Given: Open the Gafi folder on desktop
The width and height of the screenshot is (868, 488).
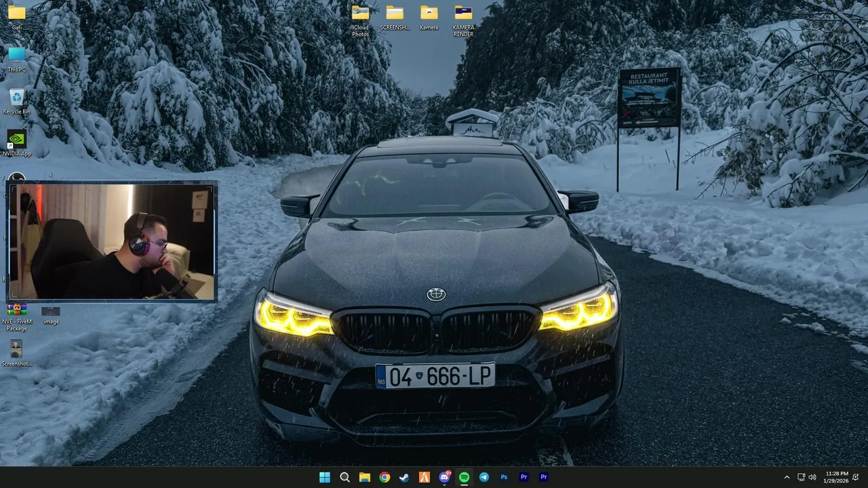Looking at the screenshot, I should (17, 17).
